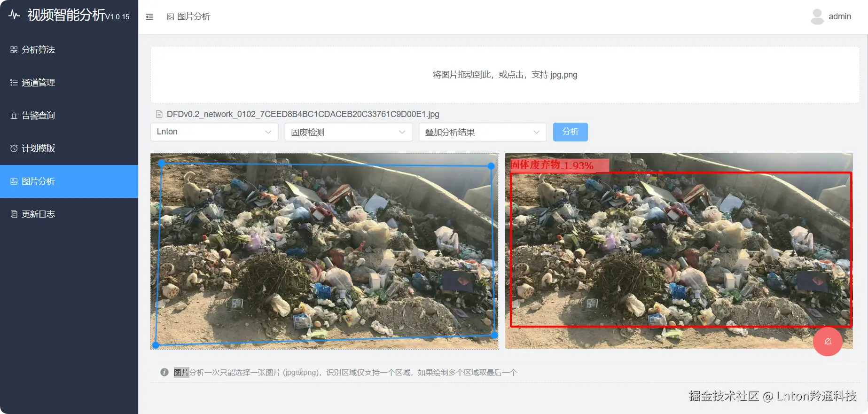Image resolution: width=868 pixels, height=414 pixels.
Task: Go to 告警查询 page
Action: tap(69, 116)
